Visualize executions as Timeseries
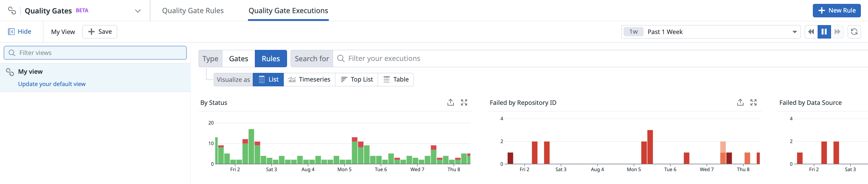Image resolution: width=868 pixels, height=184 pixels. pyautogui.click(x=309, y=80)
